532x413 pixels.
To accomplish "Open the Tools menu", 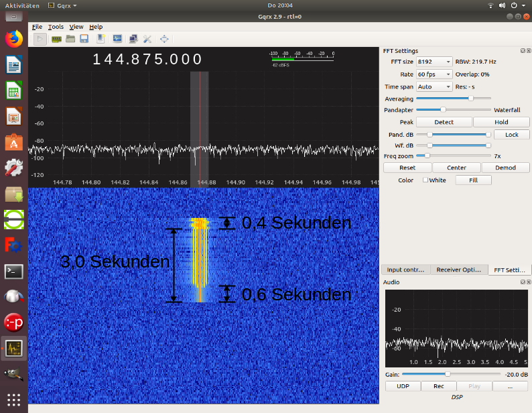I will [56, 27].
